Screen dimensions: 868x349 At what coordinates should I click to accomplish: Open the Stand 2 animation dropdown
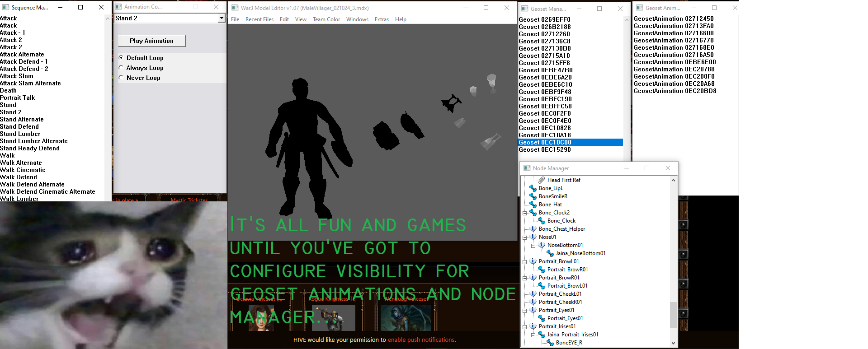pyautogui.click(x=221, y=18)
